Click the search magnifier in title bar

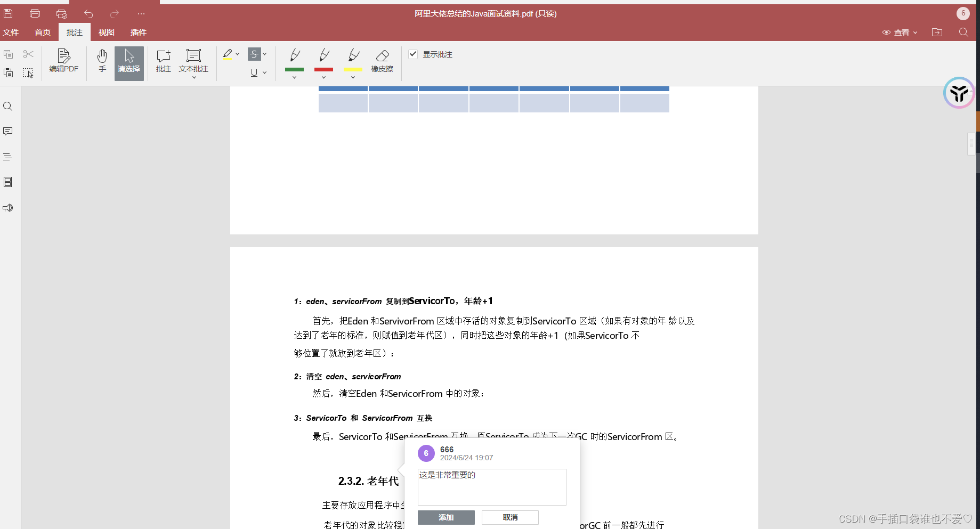963,32
